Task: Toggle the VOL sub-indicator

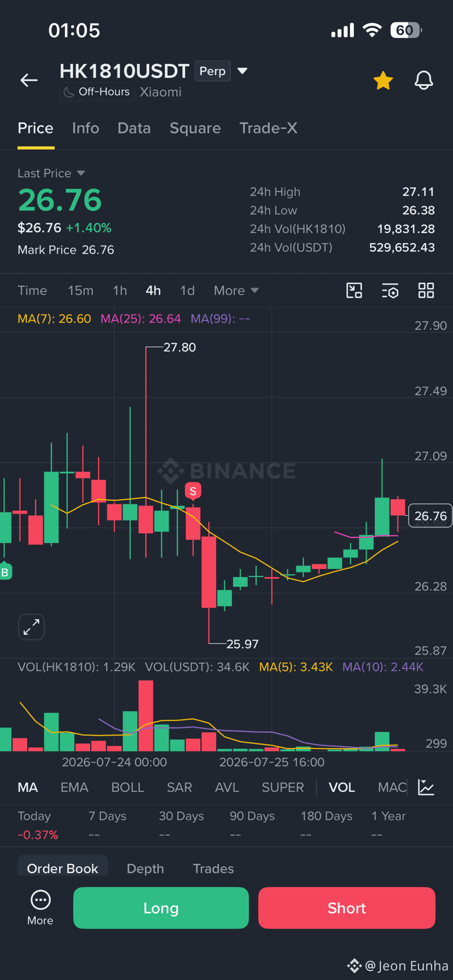Action: click(342, 787)
